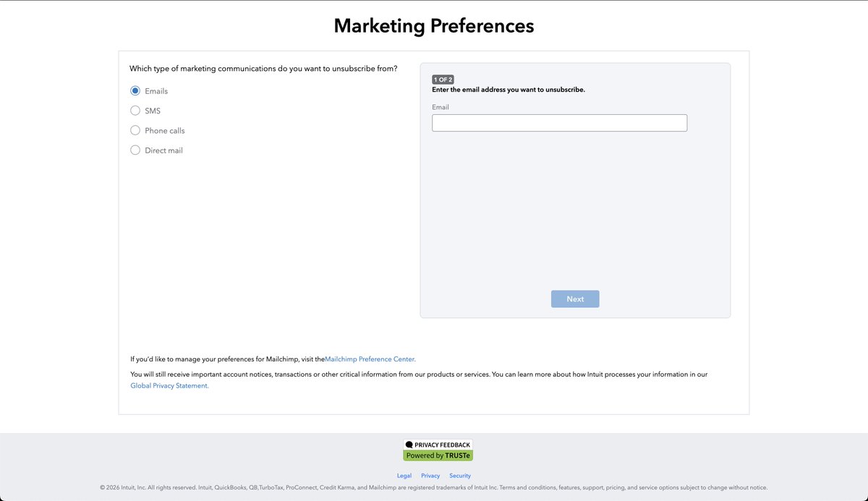Click into the Email address field
The height and width of the screenshot is (501, 868).
point(559,123)
